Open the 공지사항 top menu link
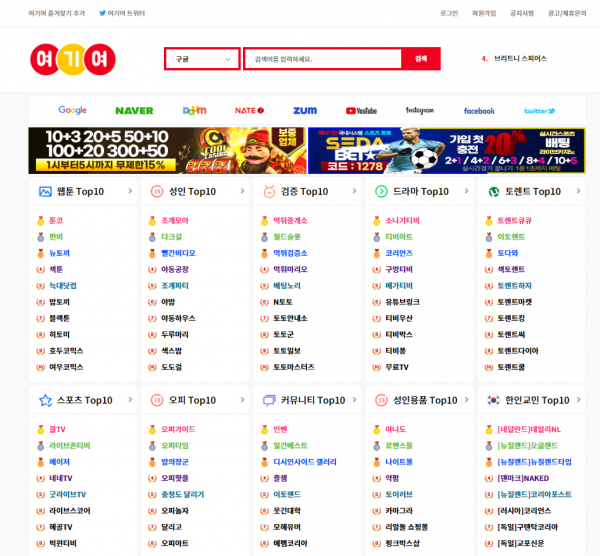Image resolution: width=600 pixels, height=556 pixels. click(520, 13)
